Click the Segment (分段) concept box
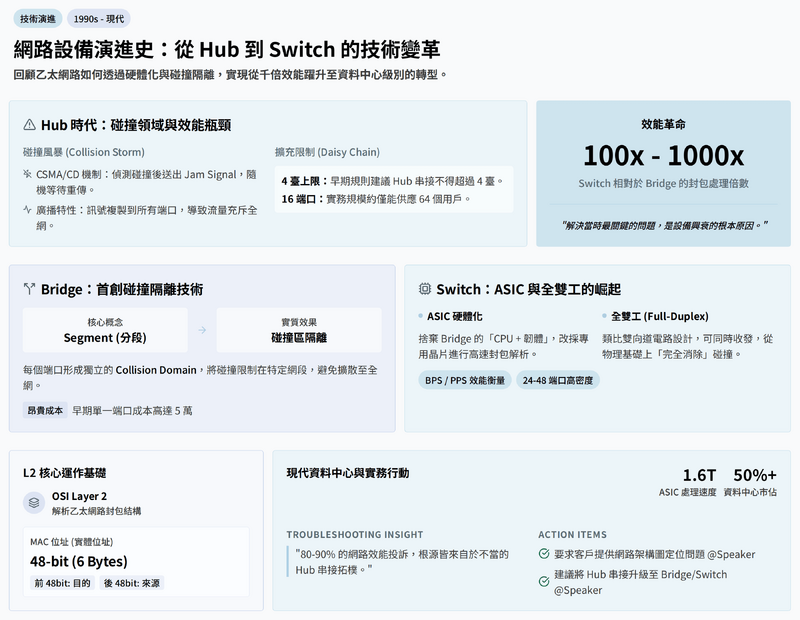 pos(105,330)
